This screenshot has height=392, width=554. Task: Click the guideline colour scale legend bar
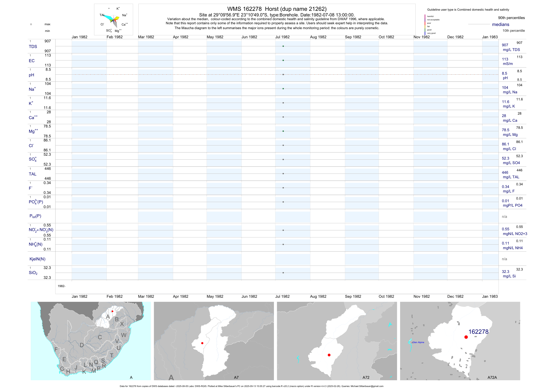[425, 25]
